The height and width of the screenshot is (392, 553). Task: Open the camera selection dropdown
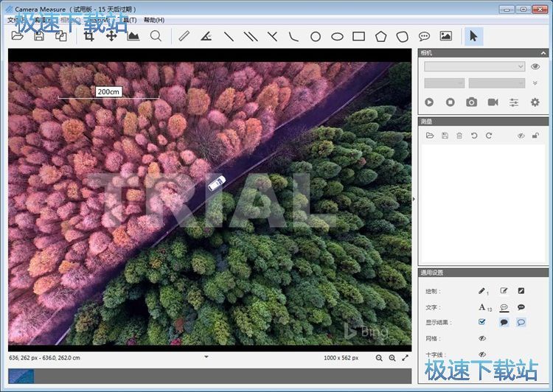(474, 66)
